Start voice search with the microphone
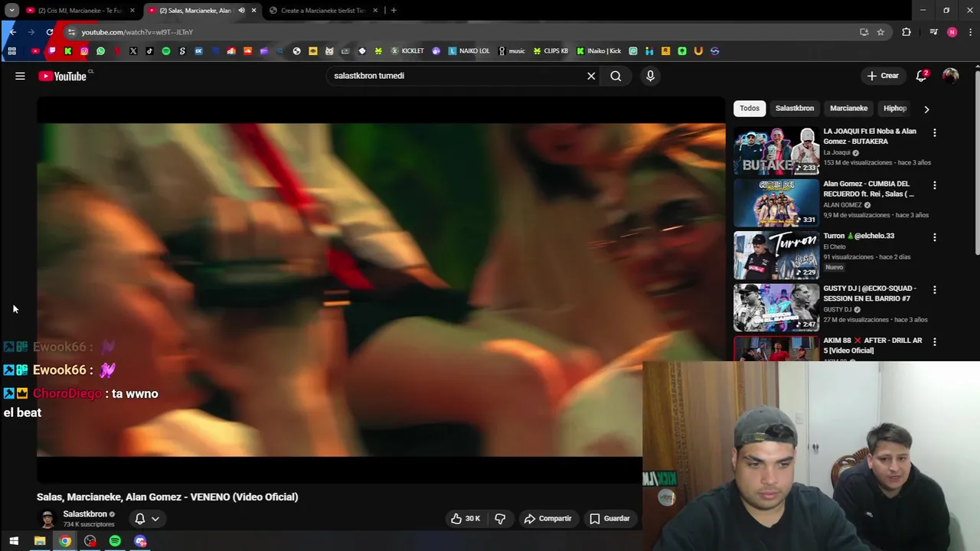980x551 pixels. (650, 76)
